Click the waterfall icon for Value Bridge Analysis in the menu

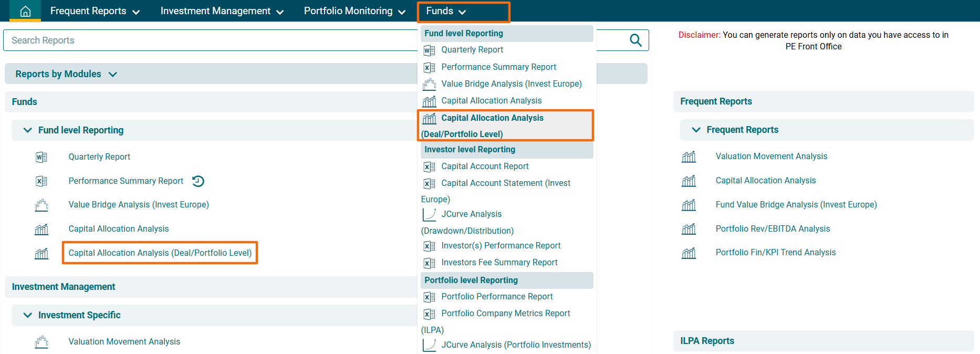(429, 84)
